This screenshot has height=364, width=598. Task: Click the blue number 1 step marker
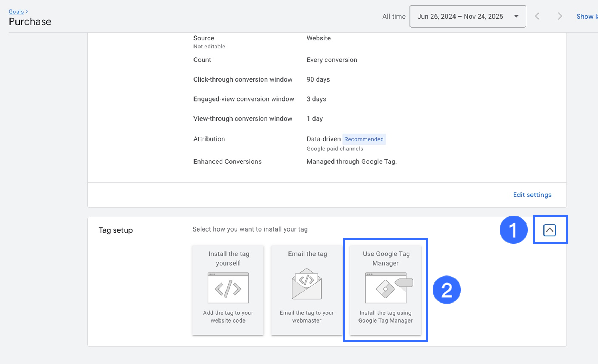513,230
